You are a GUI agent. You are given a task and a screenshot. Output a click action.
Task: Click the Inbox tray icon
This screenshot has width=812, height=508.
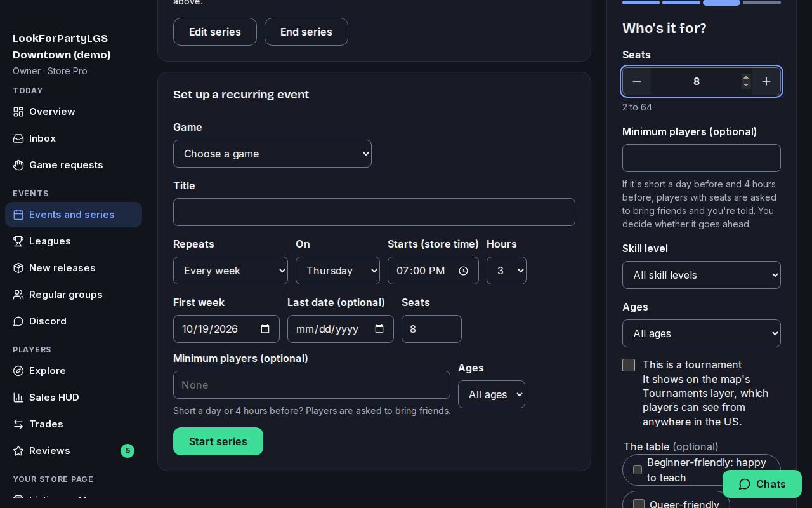18,138
